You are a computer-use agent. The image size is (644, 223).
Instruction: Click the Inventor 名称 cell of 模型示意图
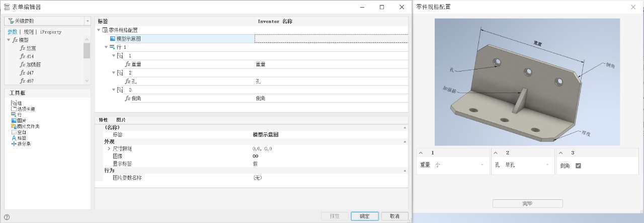[331, 39]
